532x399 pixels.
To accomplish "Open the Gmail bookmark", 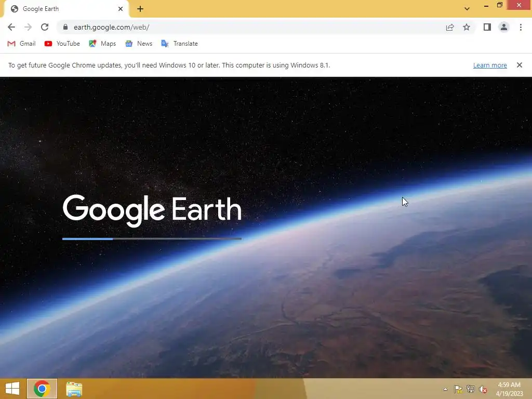I will [21, 44].
